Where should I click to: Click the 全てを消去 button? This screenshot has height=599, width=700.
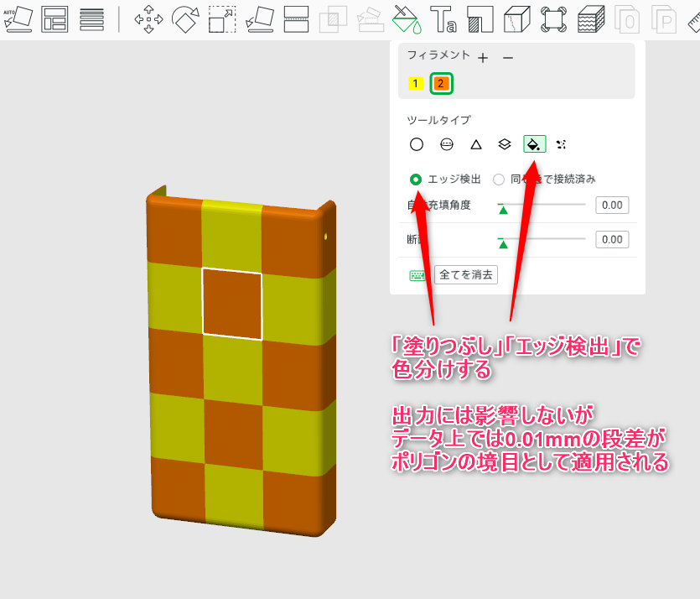(x=465, y=274)
